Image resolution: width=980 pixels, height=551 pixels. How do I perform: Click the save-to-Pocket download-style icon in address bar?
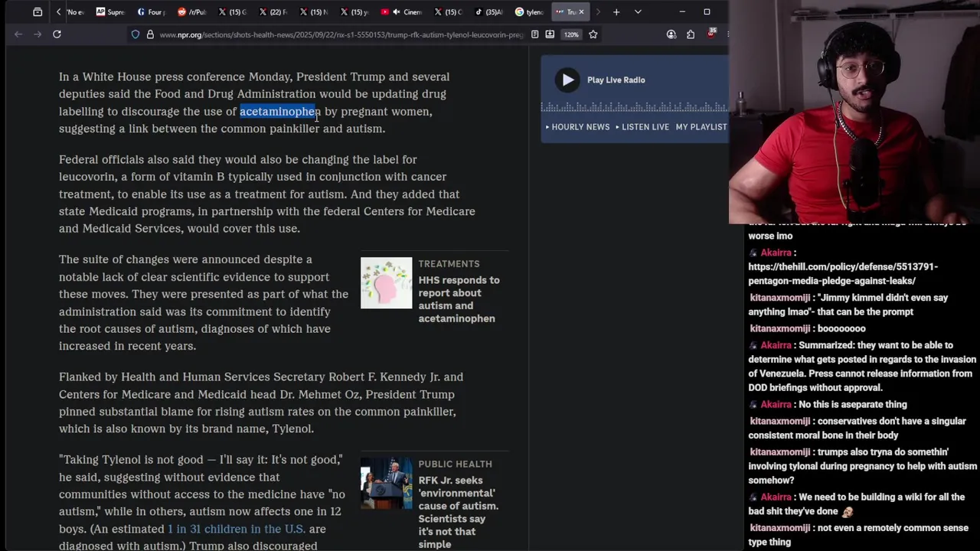coord(550,34)
